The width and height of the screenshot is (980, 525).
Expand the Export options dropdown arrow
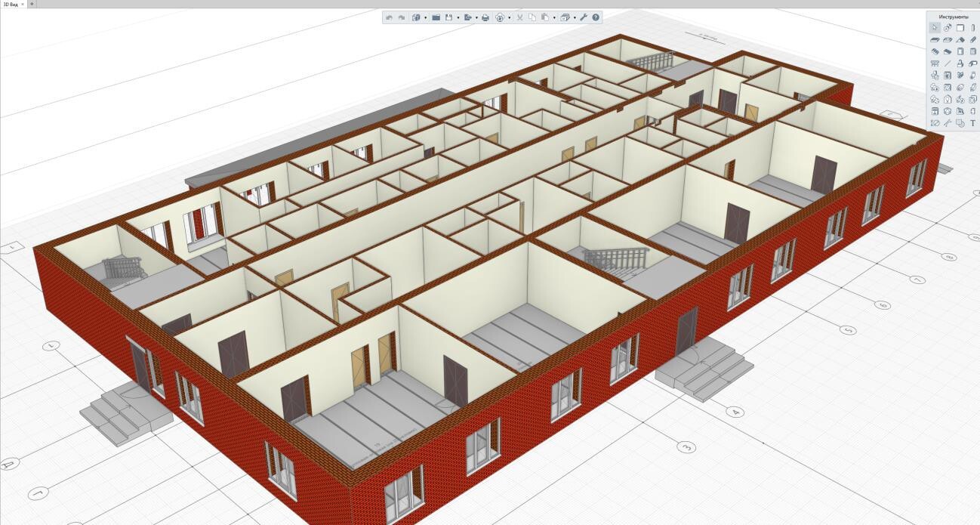pyautogui.click(x=476, y=17)
